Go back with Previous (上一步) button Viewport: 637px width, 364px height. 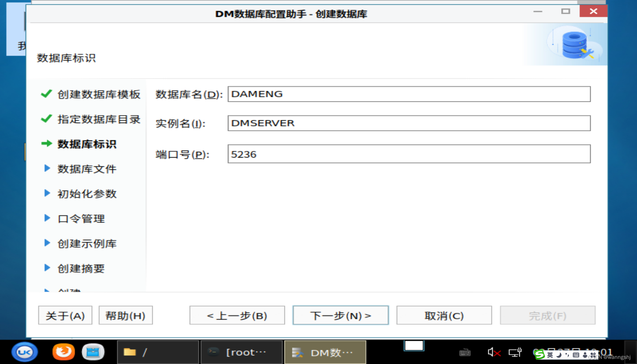point(237,315)
